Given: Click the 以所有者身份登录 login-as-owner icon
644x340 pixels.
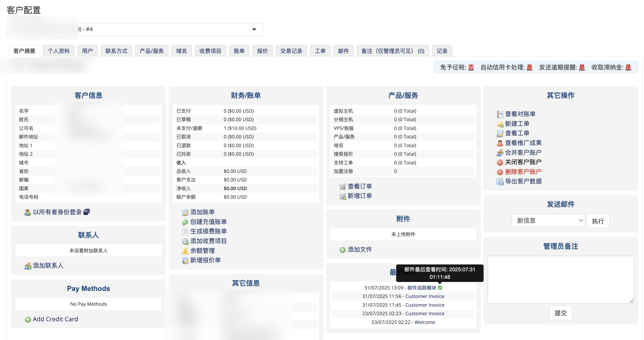Looking at the screenshot, I should [28, 212].
